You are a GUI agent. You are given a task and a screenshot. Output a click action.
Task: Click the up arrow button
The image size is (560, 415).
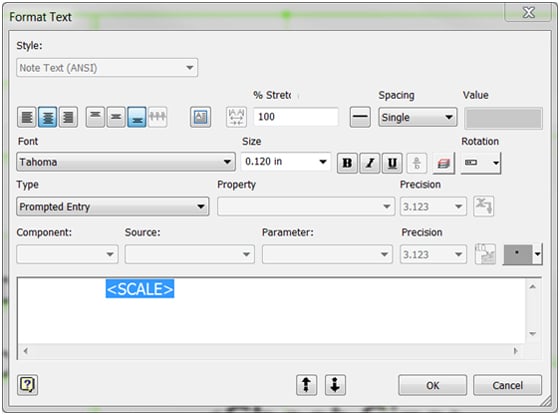[306, 385]
